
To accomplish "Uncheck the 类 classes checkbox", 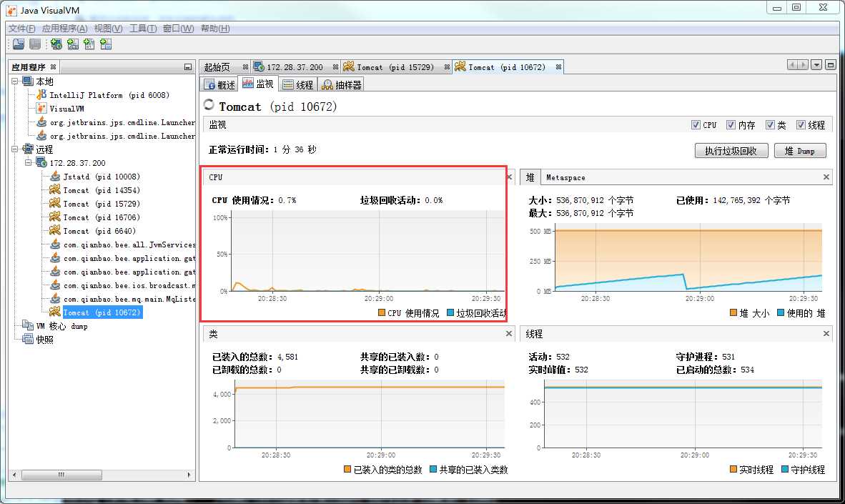I will (770, 124).
